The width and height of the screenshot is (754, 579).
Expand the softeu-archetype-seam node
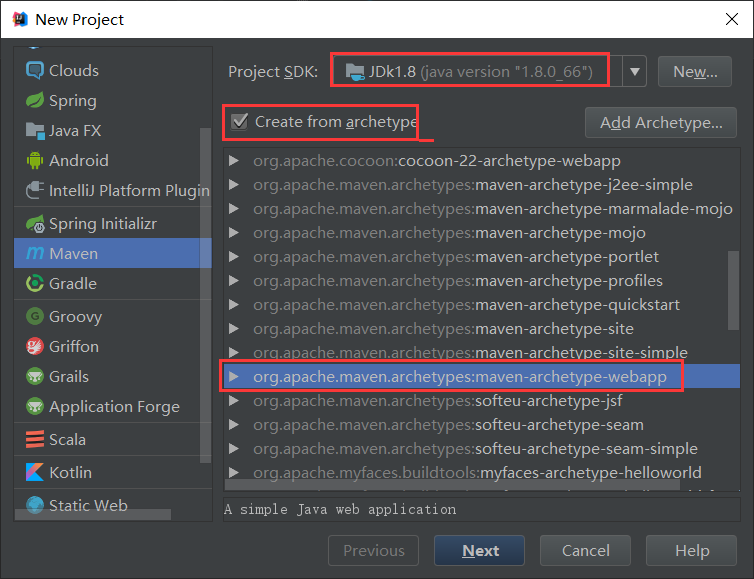pyautogui.click(x=234, y=425)
